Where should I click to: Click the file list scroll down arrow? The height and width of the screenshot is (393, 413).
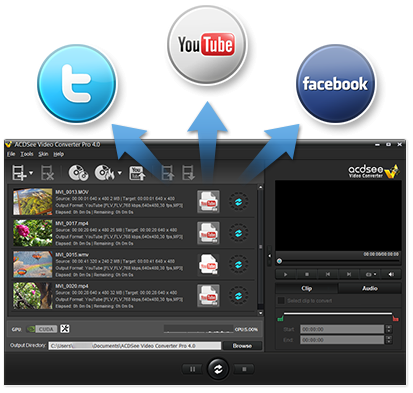coord(260,313)
